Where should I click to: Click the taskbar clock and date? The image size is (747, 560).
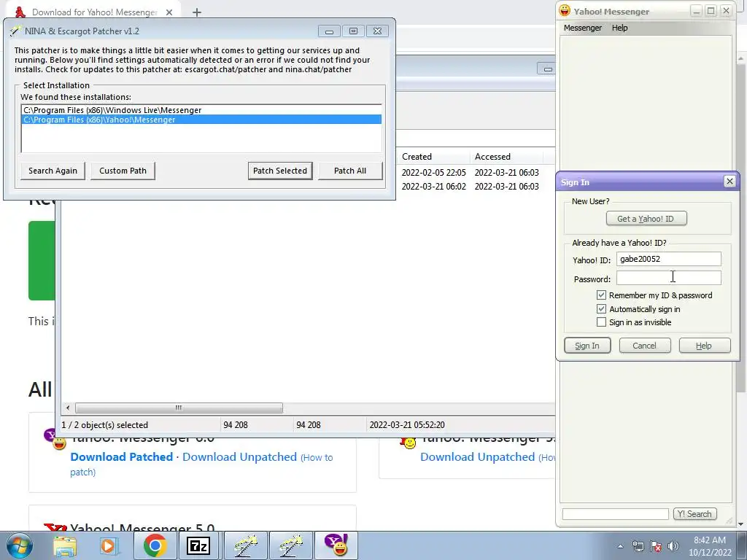(x=709, y=546)
